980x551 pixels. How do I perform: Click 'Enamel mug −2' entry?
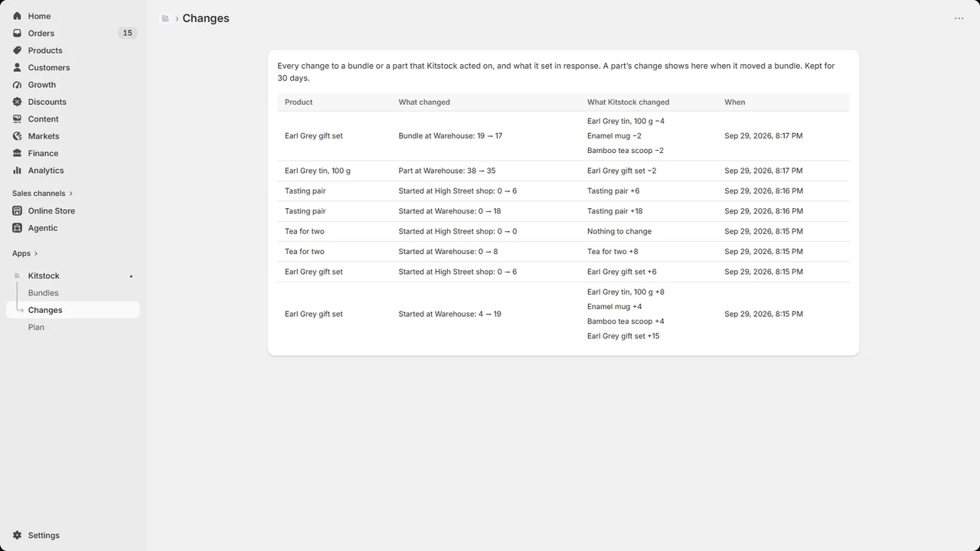coord(614,135)
